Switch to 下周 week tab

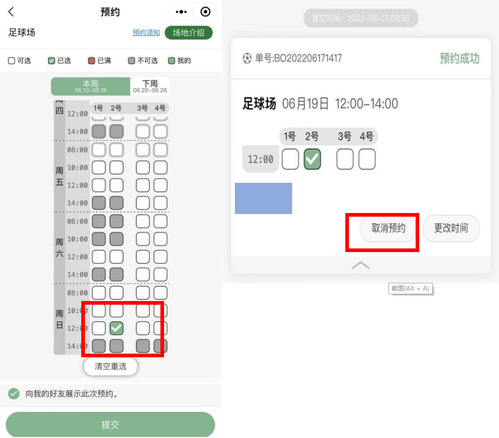click(x=150, y=86)
